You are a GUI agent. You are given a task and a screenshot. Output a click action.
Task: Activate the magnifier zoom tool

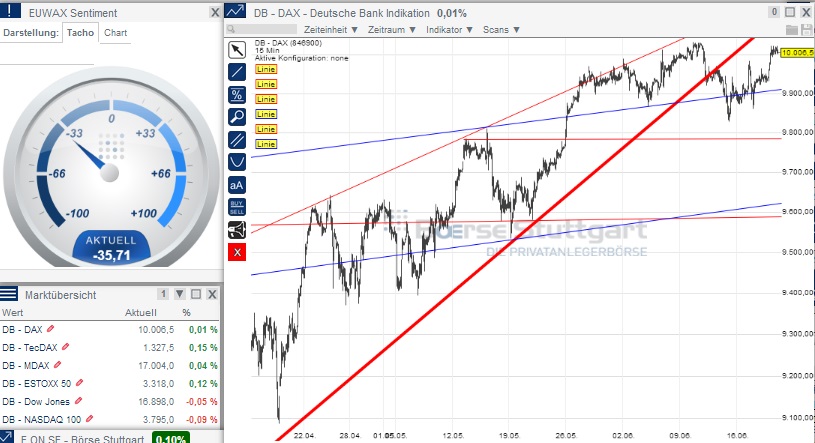tap(237, 117)
